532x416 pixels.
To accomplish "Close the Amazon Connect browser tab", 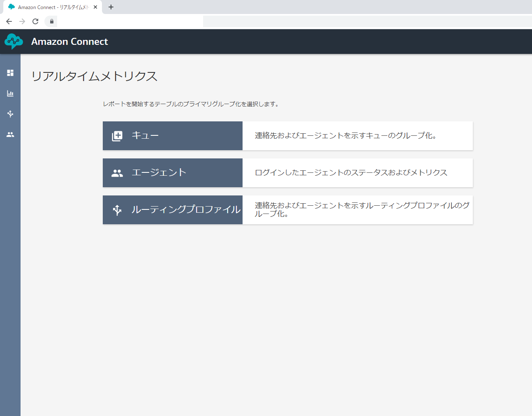I will pyautogui.click(x=95, y=7).
